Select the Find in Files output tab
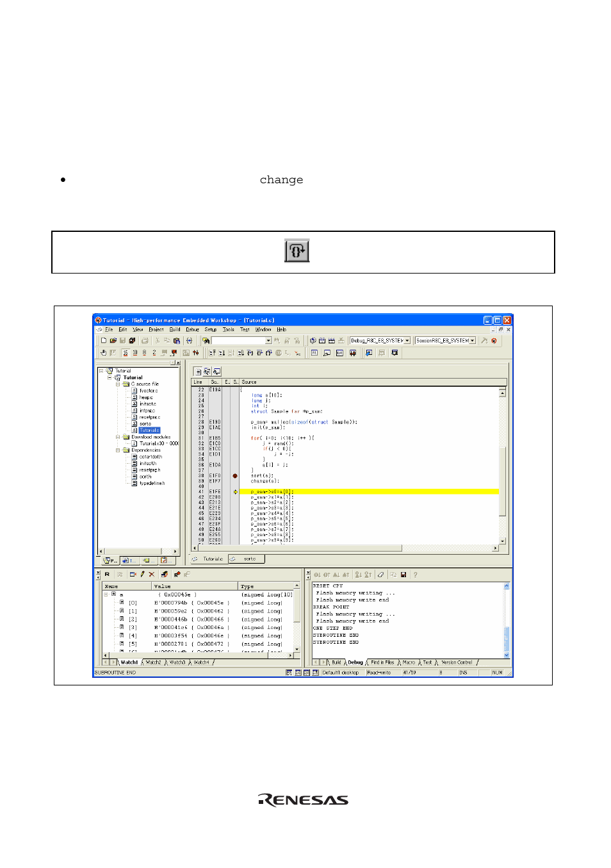The image size is (611, 868). (382, 662)
